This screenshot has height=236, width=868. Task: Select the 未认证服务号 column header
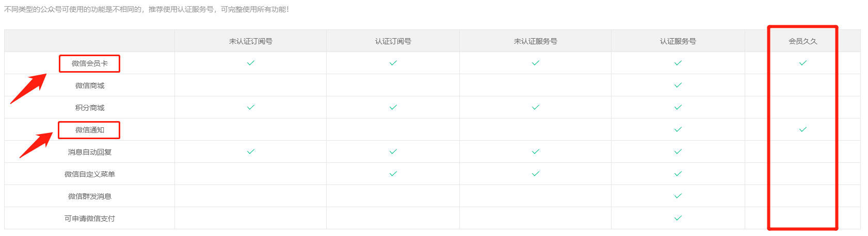click(535, 41)
